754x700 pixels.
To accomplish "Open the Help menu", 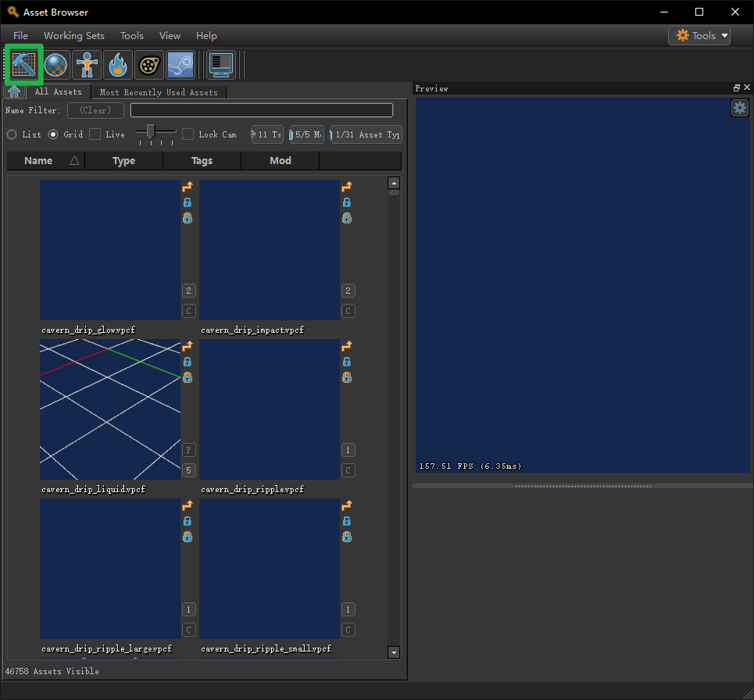I will coord(206,36).
